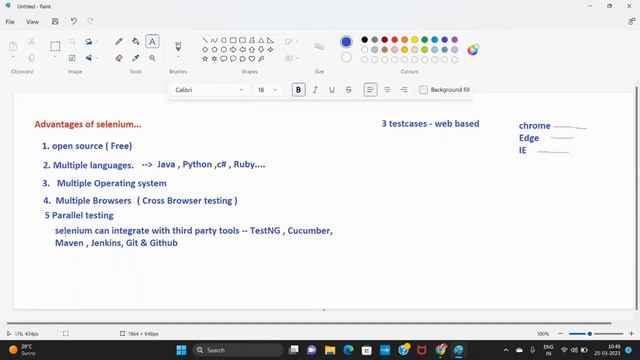Open the font size 18 dropdown
This screenshot has width=640, height=360.
(267, 90)
